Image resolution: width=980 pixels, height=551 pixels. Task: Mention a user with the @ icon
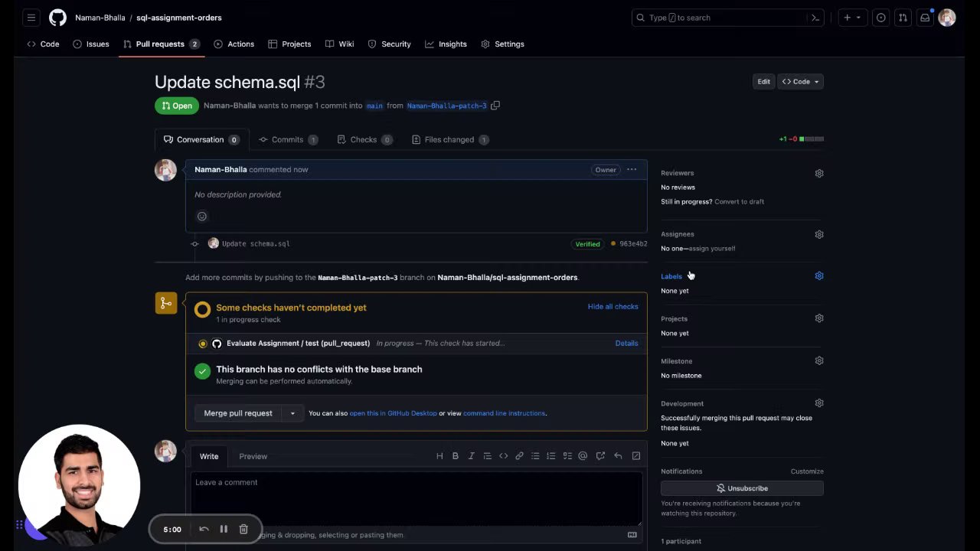[583, 456]
